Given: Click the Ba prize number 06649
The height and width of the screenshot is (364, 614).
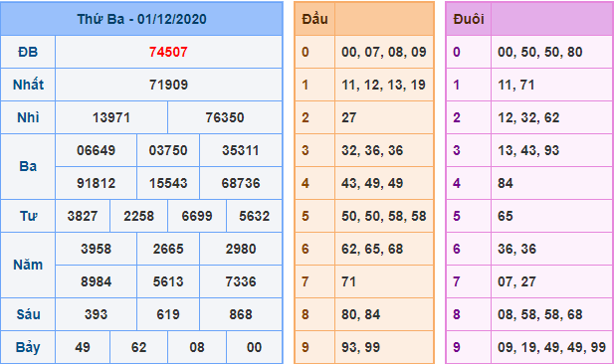Looking at the screenshot, I should [96, 151].
